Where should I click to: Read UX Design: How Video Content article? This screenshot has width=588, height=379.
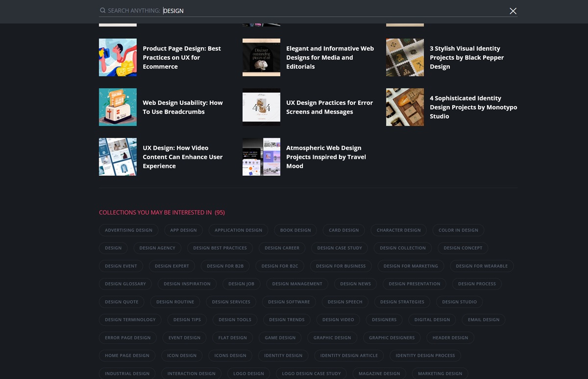tap(182, 157)
